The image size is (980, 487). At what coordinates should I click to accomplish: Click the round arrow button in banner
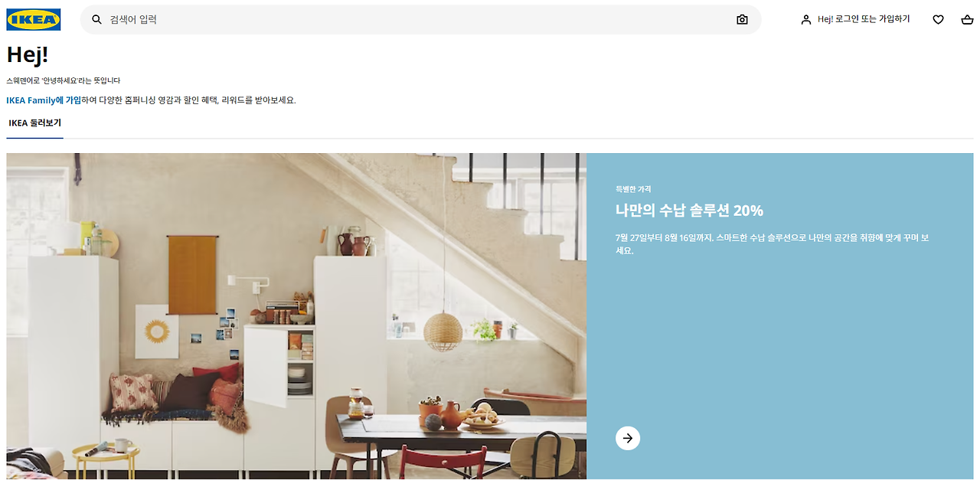[628, 438]
